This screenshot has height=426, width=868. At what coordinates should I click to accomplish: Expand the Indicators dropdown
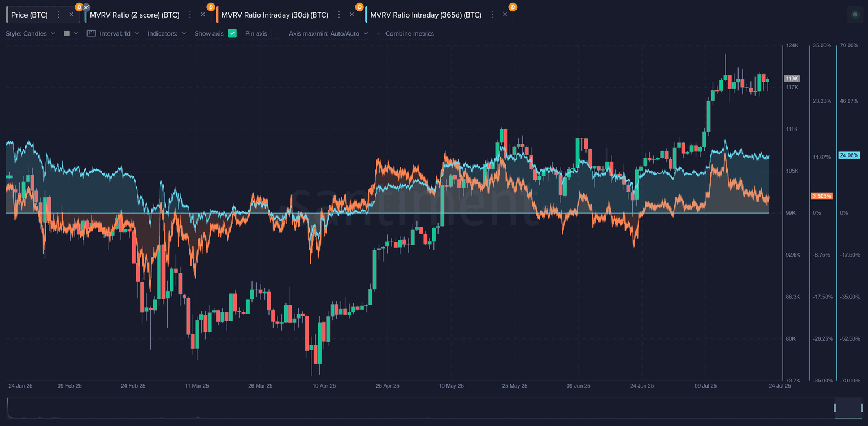pyautogui.click(x=167, y=33)
